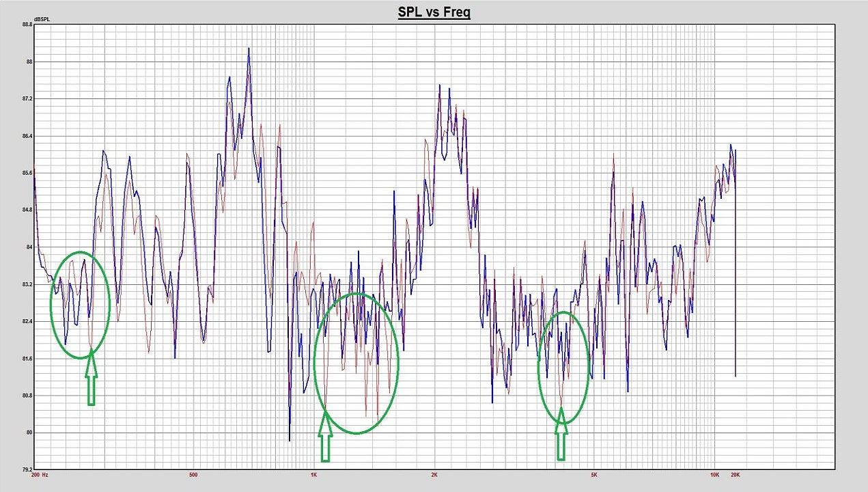Click the "20K" frequency axis label
868x492 pixels.
[x=736, y=474]
